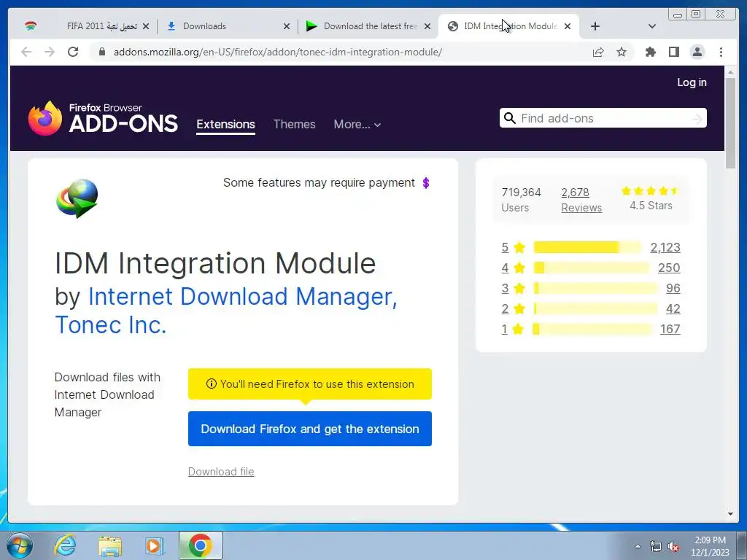Click the network tray icon
The height and width of the screenshot is (560, 747).
pyautogui.click(x=656, y=547)
